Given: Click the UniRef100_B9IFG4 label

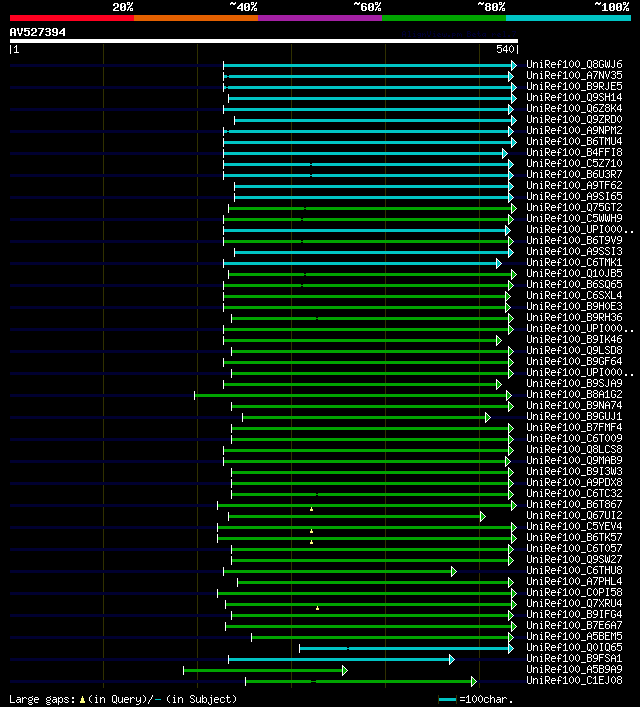Looking at the screenshot, I should coord(574,614).
